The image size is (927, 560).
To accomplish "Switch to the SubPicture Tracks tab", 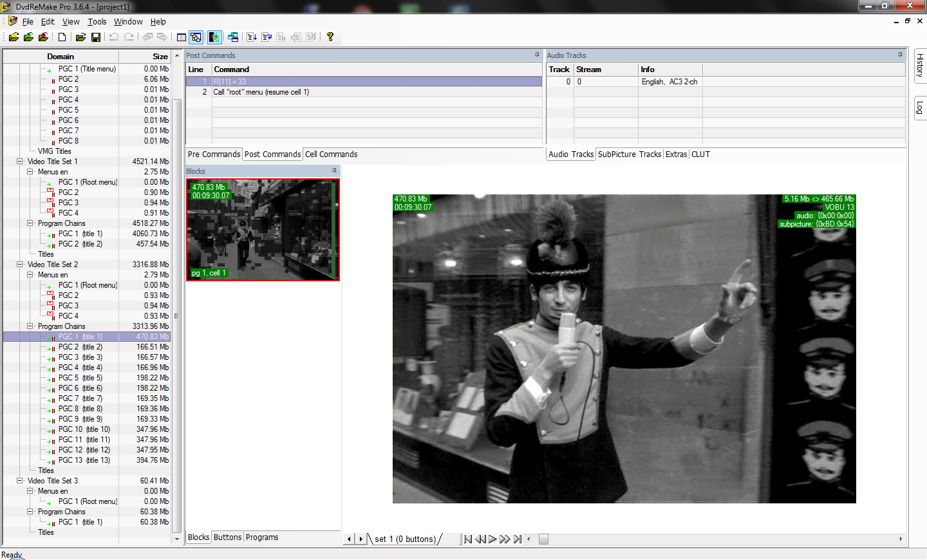I will (630, 154).
